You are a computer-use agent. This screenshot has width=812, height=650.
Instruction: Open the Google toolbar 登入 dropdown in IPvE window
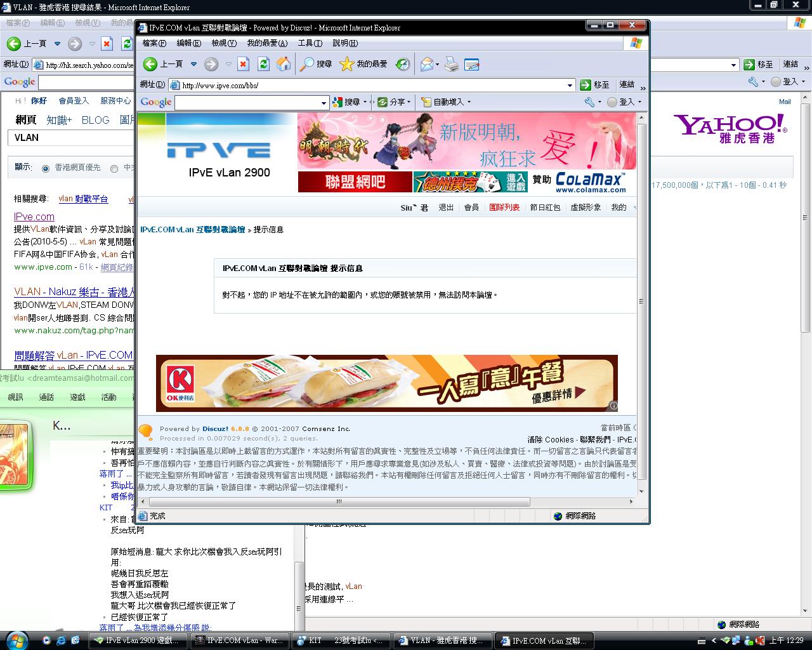(639, 102)
